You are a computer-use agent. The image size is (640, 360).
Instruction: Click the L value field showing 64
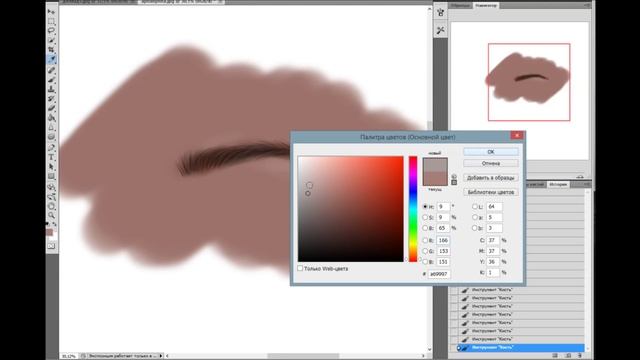coord(494,207)
